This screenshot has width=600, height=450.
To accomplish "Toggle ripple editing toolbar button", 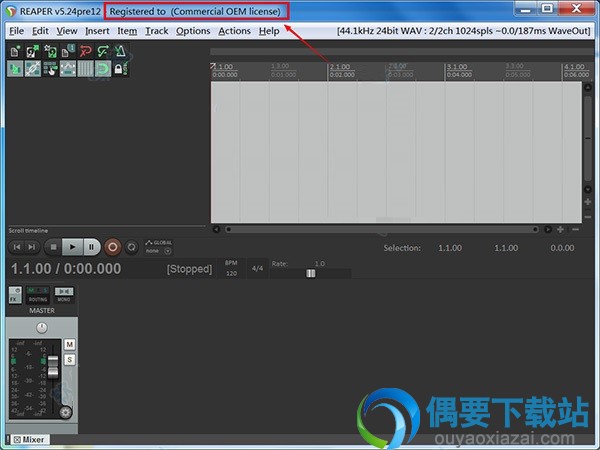I will [x=50, y=69].
